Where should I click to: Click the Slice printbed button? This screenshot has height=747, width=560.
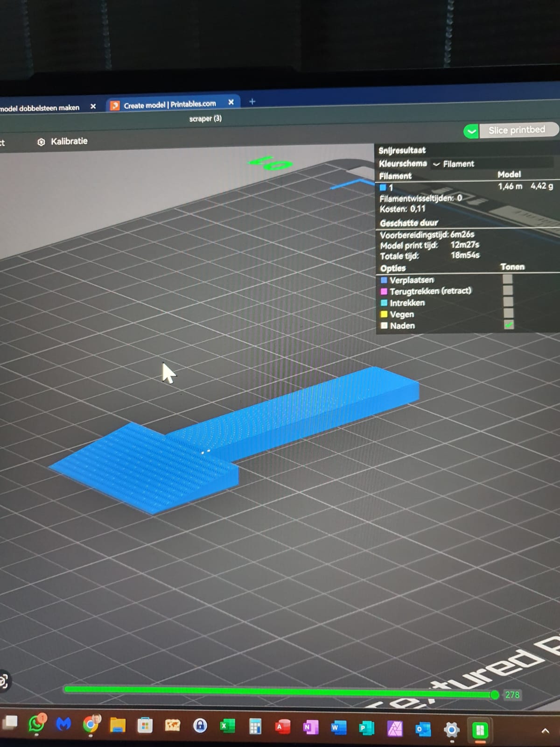point(518,130)
